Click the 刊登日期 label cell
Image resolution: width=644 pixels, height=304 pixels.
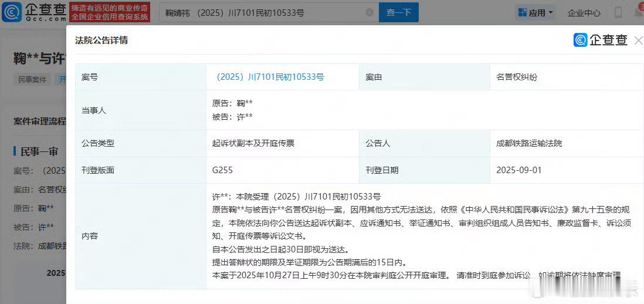click(425, 170)
